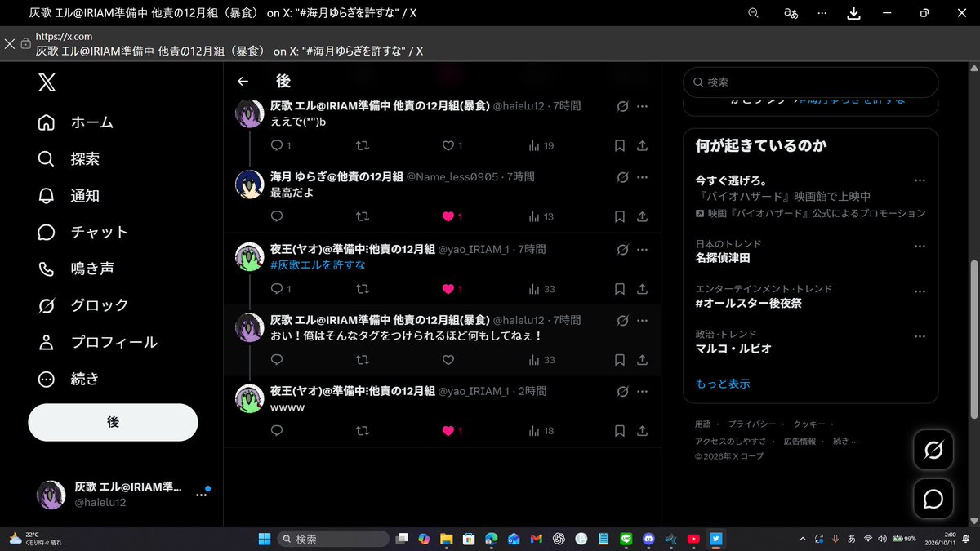Click the 検索 search box on X

810,82
